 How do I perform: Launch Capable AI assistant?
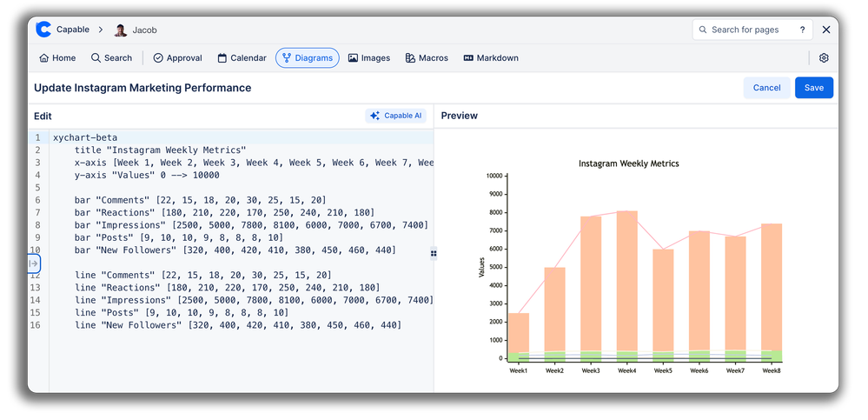point(396,116)
